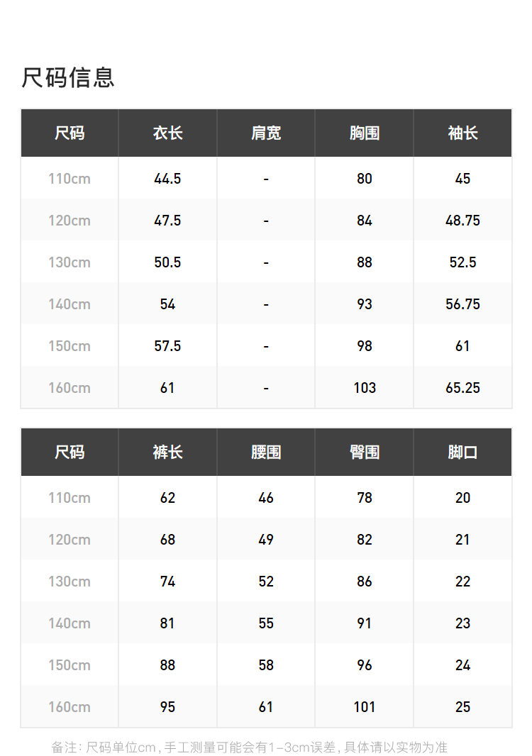Click the 脚口 column header
The width and height of the screenshot is (532, 756).
click(x=462, y=452)
